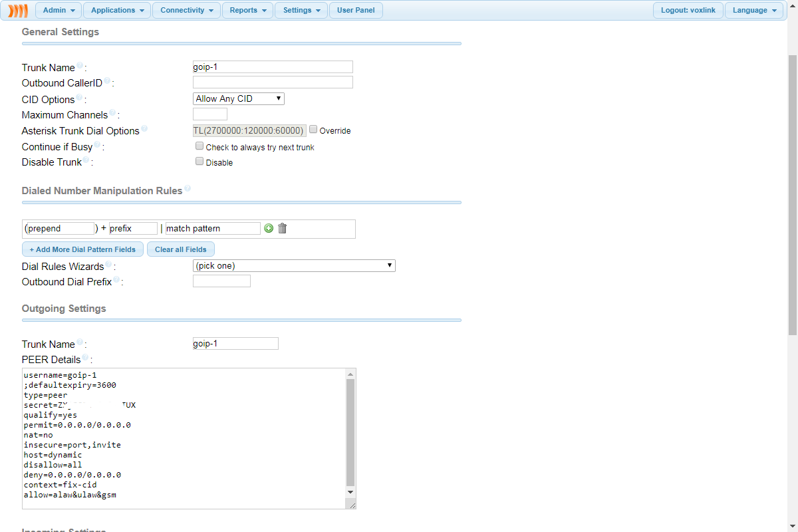Click help icon beside Outbound CallerID
798x532 pixels.
coord(107,81)
